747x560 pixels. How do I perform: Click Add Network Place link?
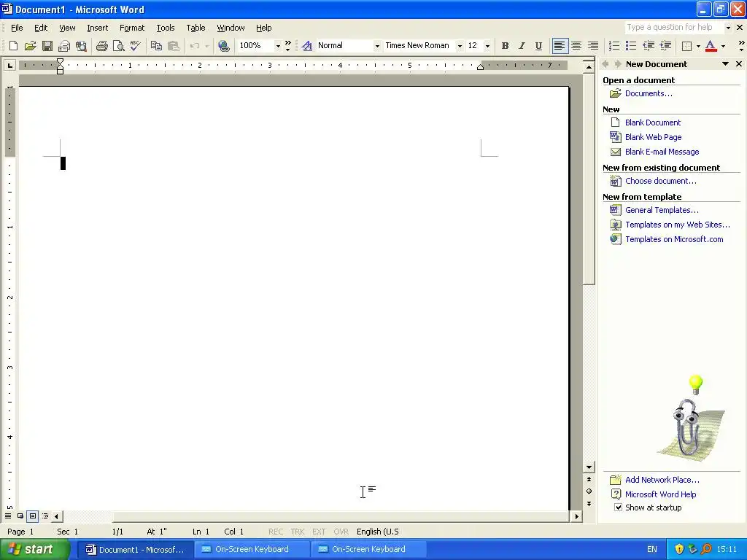(x=662, y=480)
